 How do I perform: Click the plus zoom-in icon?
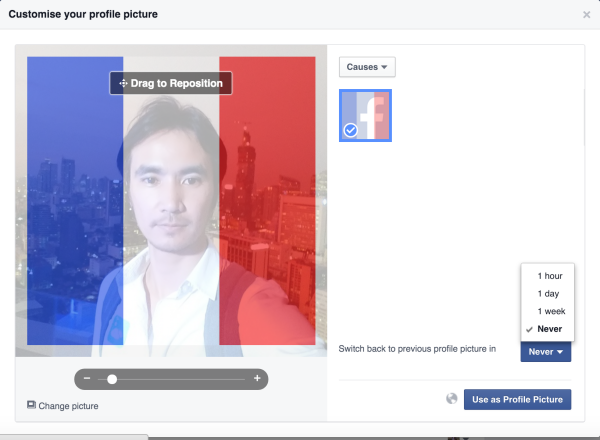pyautogui.click(x=257, y=378)
